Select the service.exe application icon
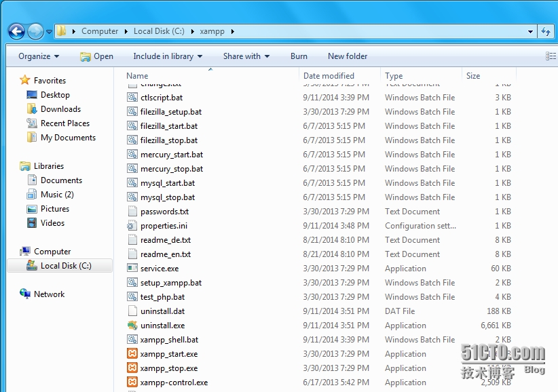 132,268
